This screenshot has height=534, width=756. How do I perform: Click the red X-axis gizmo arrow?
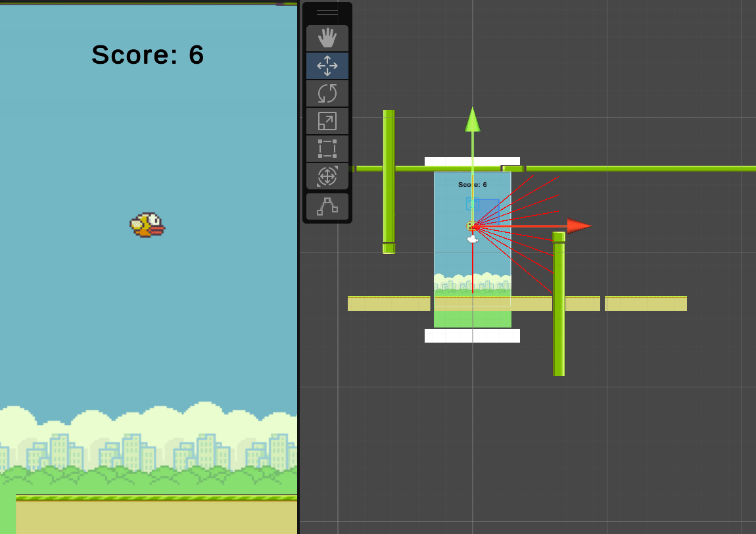pos(579,226)
